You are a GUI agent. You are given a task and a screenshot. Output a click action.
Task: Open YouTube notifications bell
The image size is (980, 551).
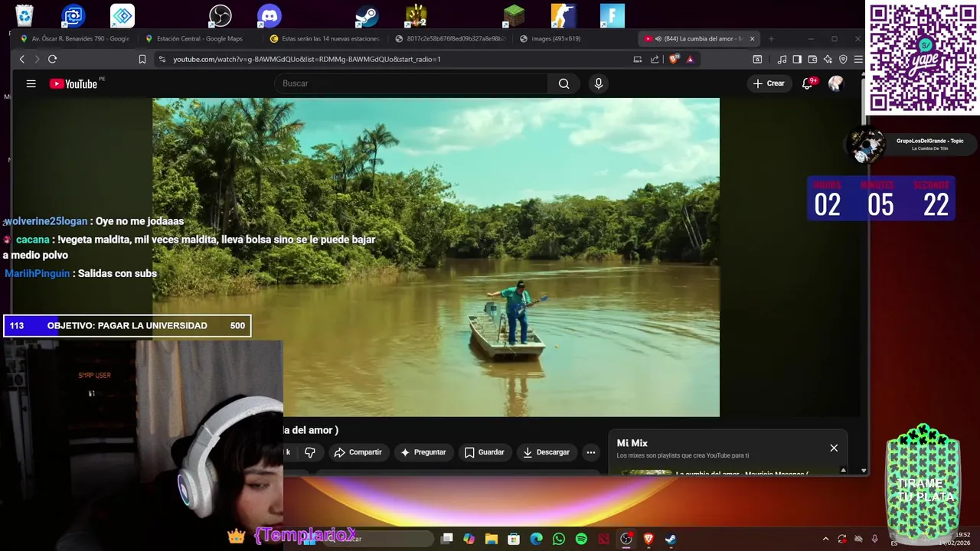click(807, 83)
